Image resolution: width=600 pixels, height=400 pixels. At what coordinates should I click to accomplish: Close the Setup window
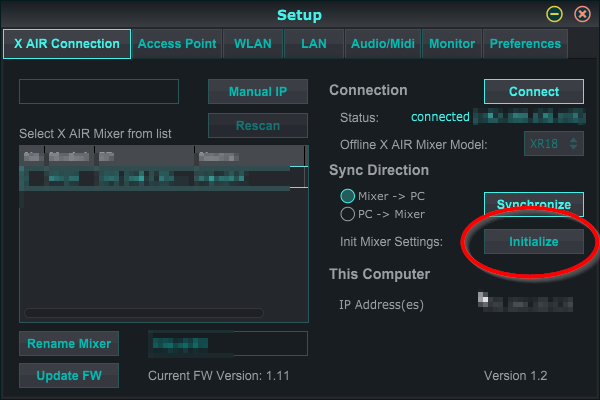[582, 15]
